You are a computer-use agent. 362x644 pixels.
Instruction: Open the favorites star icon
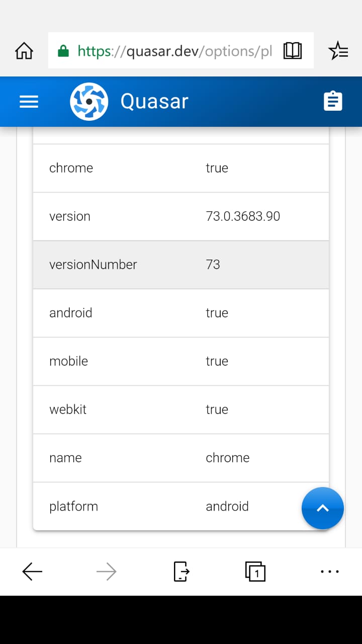(x=338, y=50)
